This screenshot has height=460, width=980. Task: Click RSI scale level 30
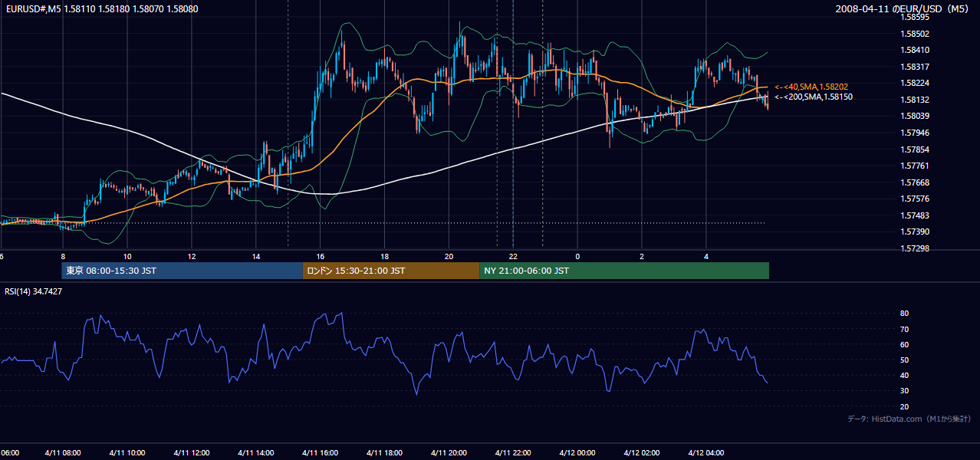(x=905, y=391)
